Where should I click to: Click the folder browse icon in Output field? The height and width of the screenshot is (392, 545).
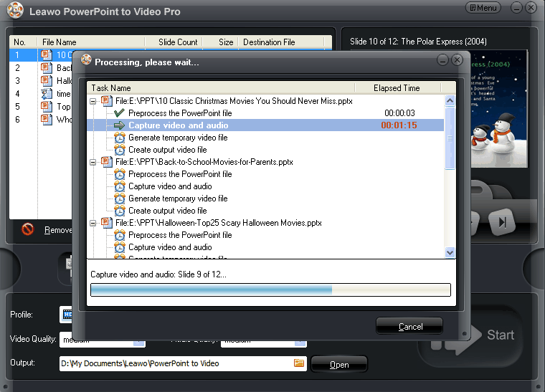[299, 363]
